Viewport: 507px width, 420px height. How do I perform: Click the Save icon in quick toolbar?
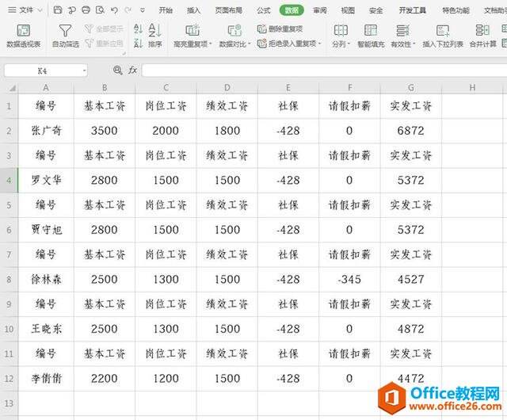58,10
